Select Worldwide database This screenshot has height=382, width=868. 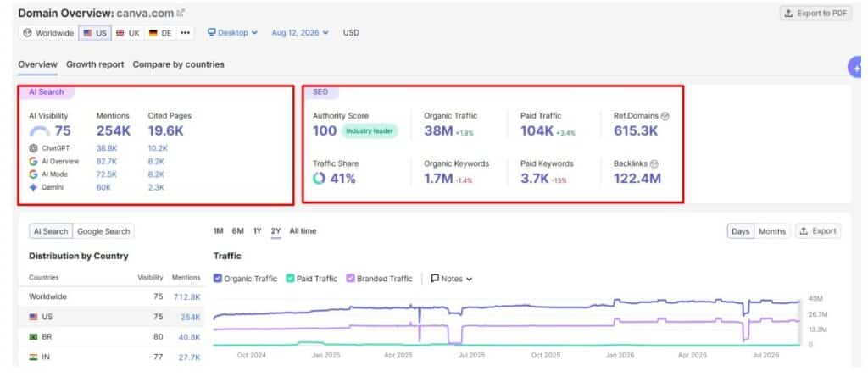48,33
